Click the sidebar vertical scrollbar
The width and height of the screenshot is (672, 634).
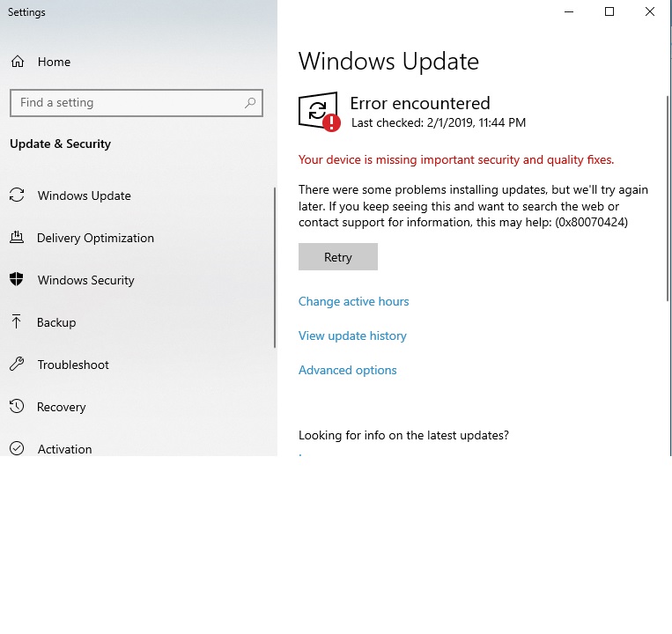tap(274, 268)
